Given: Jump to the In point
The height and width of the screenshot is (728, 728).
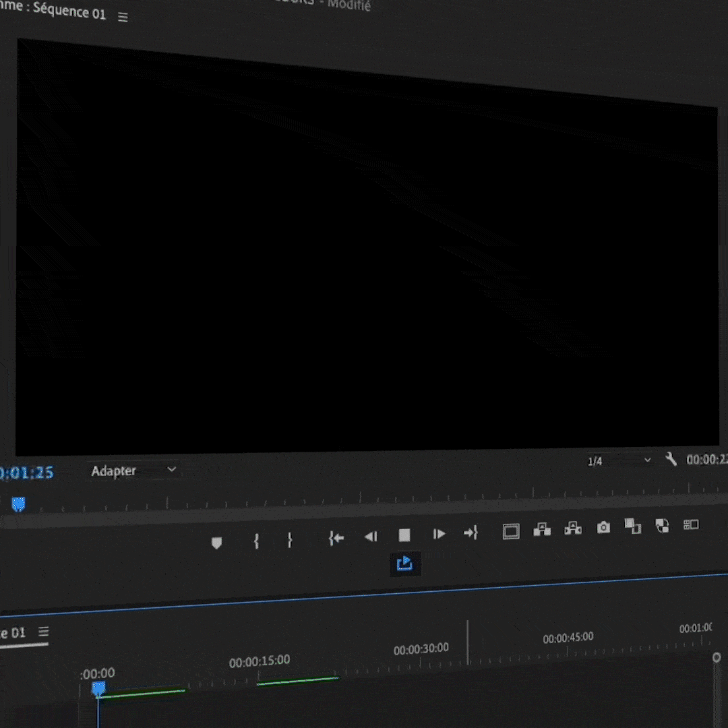Looking at the screenshot, I should [x=336, y=538].
